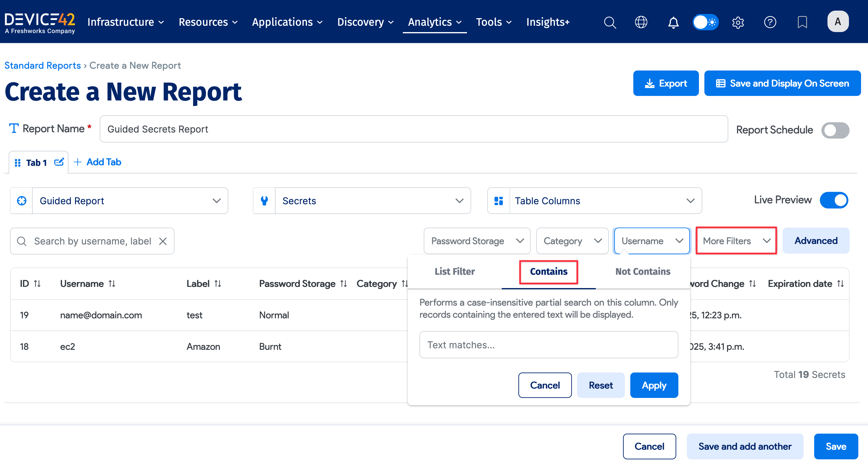
Task: Toggle the light/dark theme switch
Action: [705, 22]
